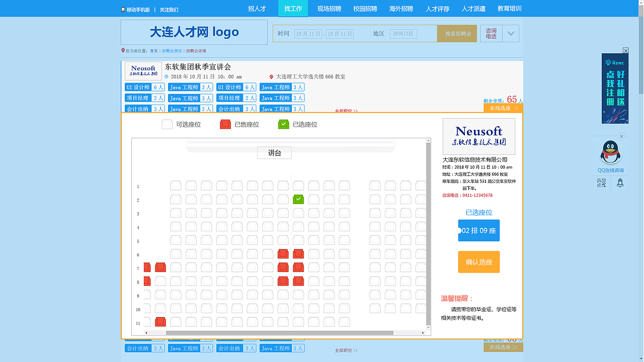Expand the dropdown arrow beside 咨询电话
The width and height of the screenshot is (644, 362).
(x=511, y=34)
